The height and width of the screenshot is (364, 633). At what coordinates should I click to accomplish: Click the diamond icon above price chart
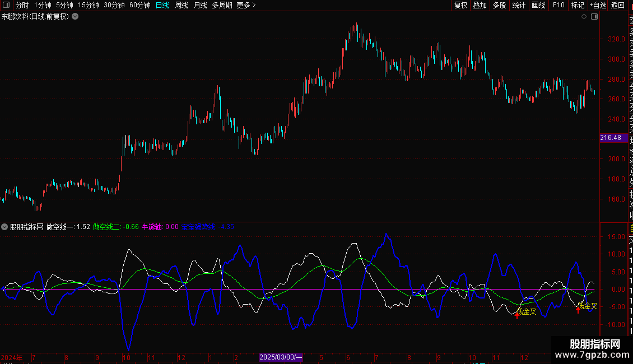tap(584, 17)
